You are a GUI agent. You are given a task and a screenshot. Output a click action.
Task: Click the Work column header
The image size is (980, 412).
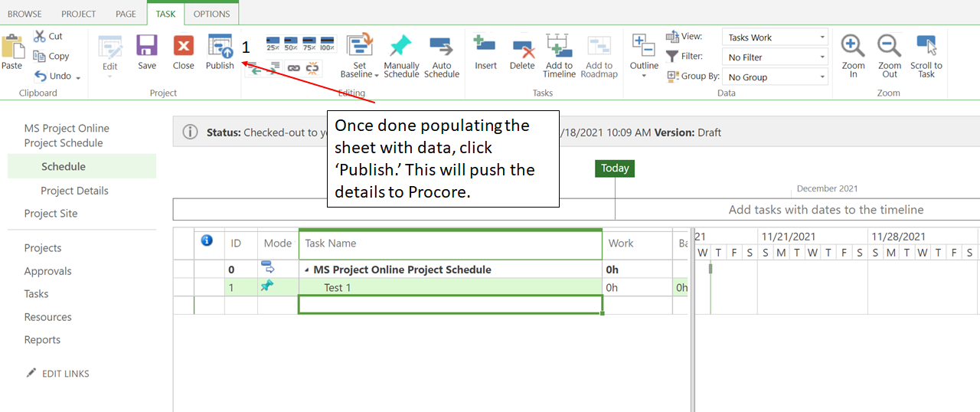point(637,244)
